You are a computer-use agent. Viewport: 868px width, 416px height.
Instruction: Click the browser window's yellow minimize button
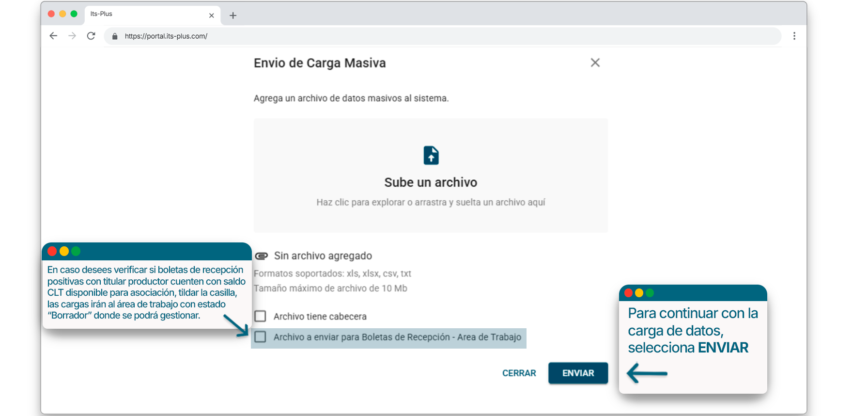[62, 14]
